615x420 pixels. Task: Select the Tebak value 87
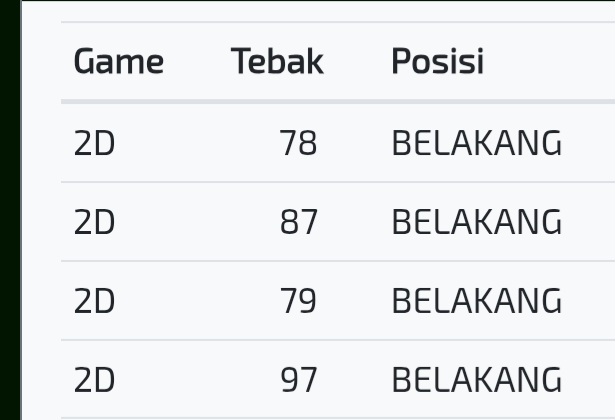click(298, 222)
